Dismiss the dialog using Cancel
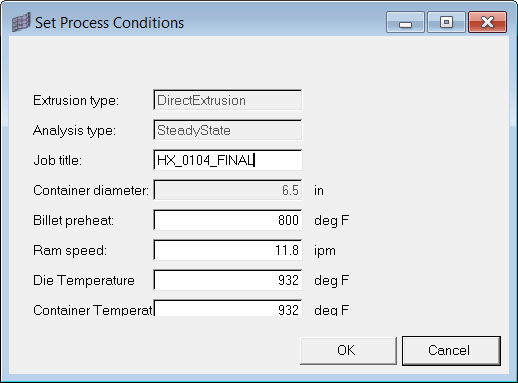518x383 pixels. point(451,351)
